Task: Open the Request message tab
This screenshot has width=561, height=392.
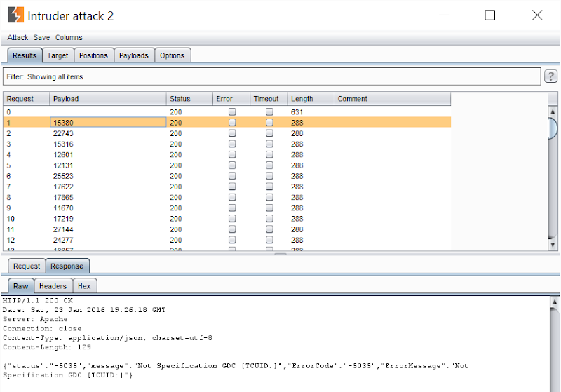Action: pos(27,266)
